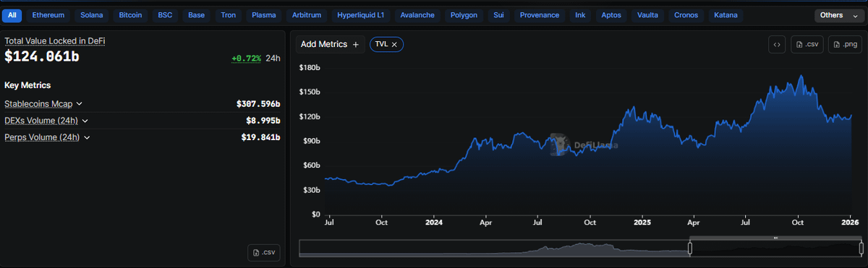
Task: Download the chart as .csv
Action: click(807, 44)
